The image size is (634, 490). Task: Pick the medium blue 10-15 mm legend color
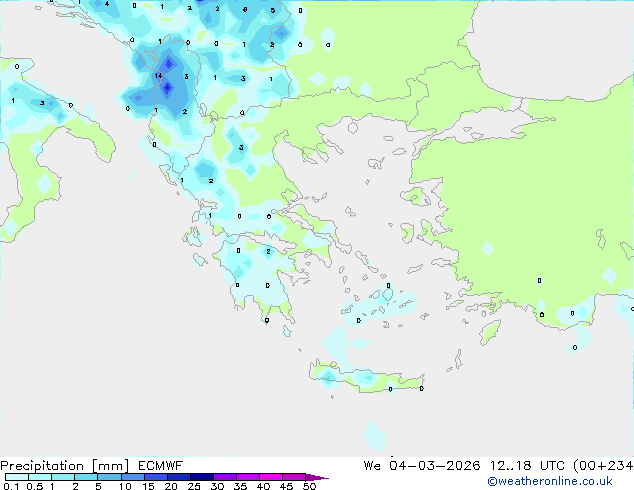pyautogui.click(x=132, y=477)
